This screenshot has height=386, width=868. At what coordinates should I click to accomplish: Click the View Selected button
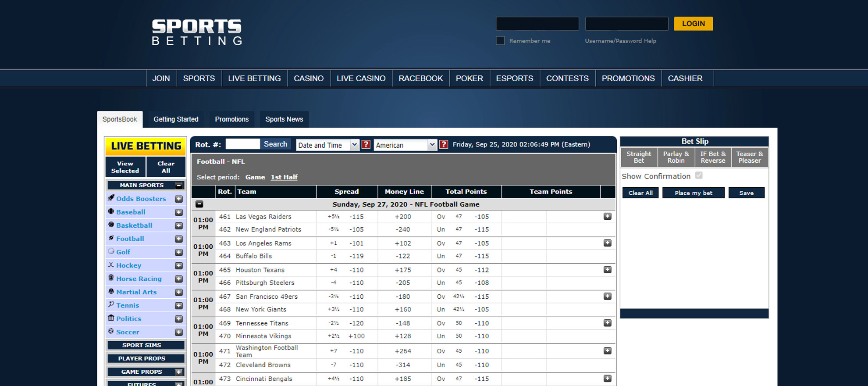[x=125, y=167]
